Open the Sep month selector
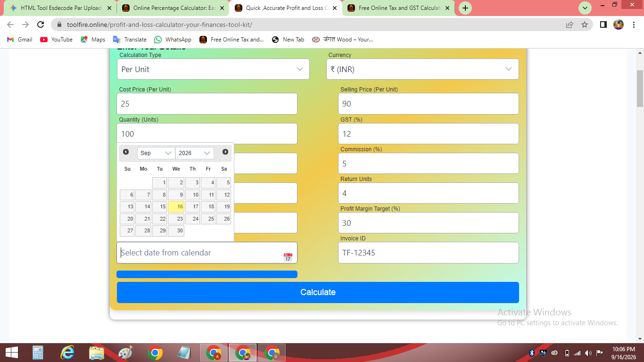 pos(156,153)
